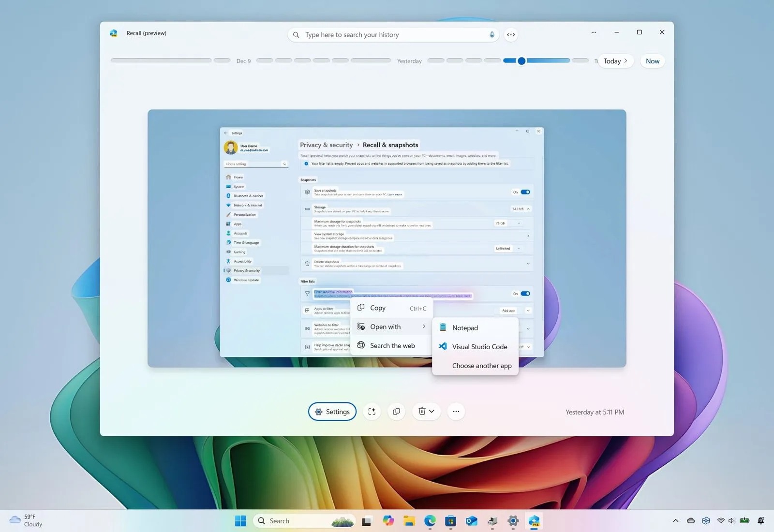Activate the Click to Do icon
Image resolution: width=774 pixels, height=532 pixels.
pos(372,412)
